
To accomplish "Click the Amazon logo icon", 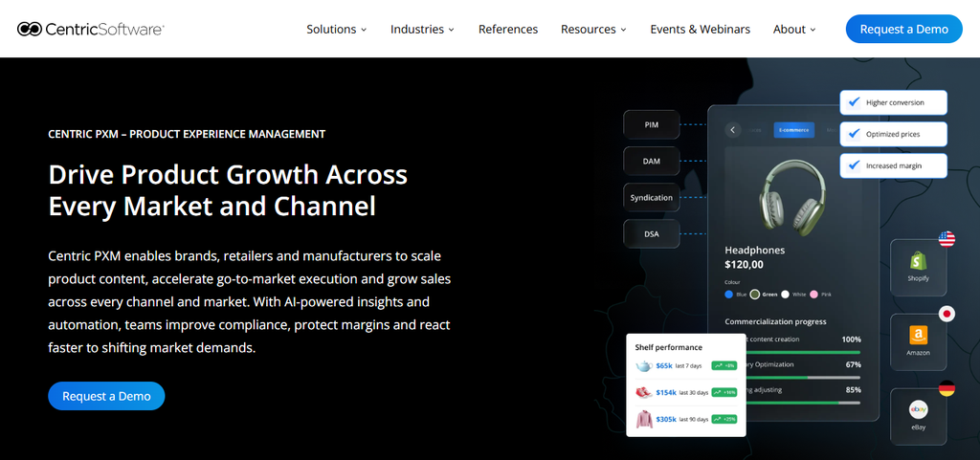I will pyautogui.click(x=918, y=335).
